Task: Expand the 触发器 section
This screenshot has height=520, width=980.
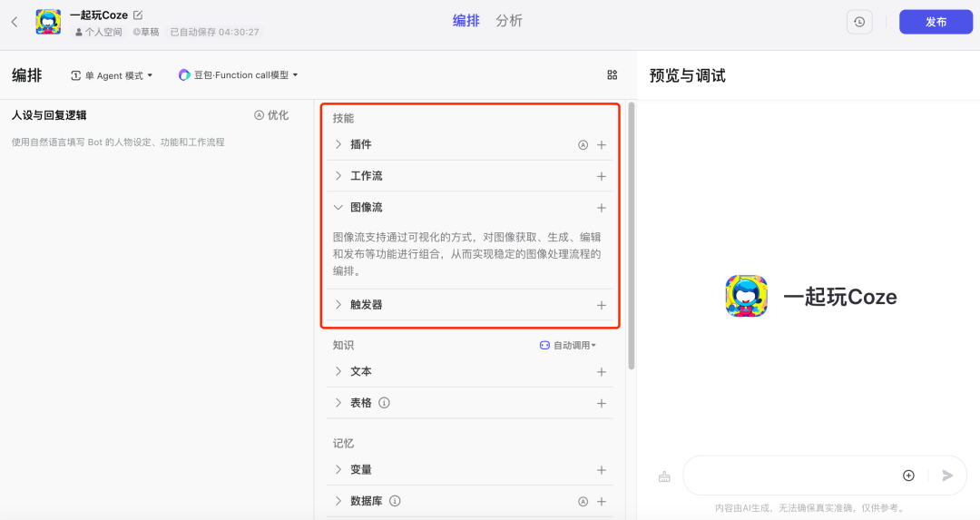Action: click(338, 304)
